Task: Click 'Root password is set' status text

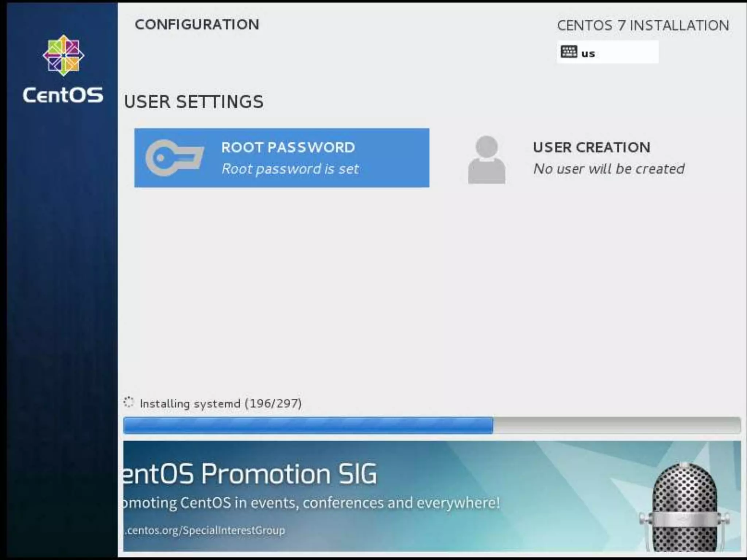Action: (x=290, y=169)
